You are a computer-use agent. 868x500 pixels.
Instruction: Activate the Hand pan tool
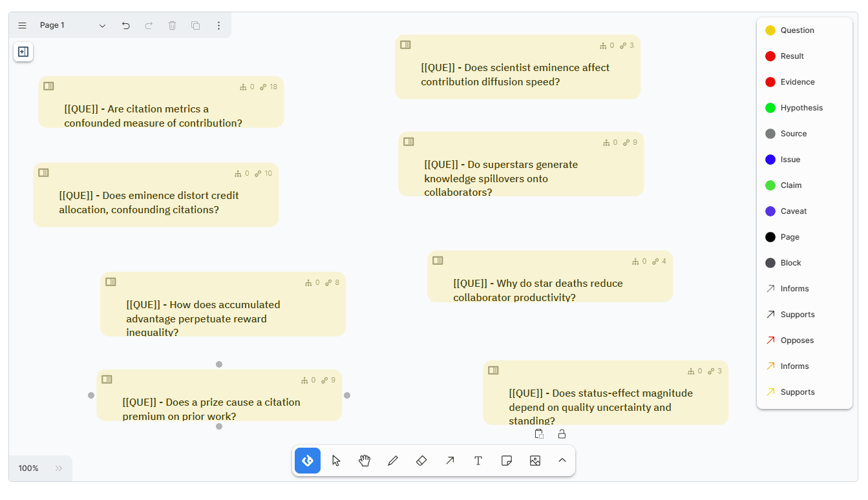pos(365,461)
